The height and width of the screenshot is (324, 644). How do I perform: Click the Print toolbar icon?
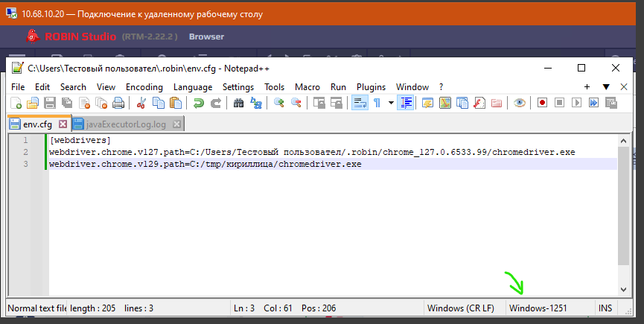coord(117,103)
